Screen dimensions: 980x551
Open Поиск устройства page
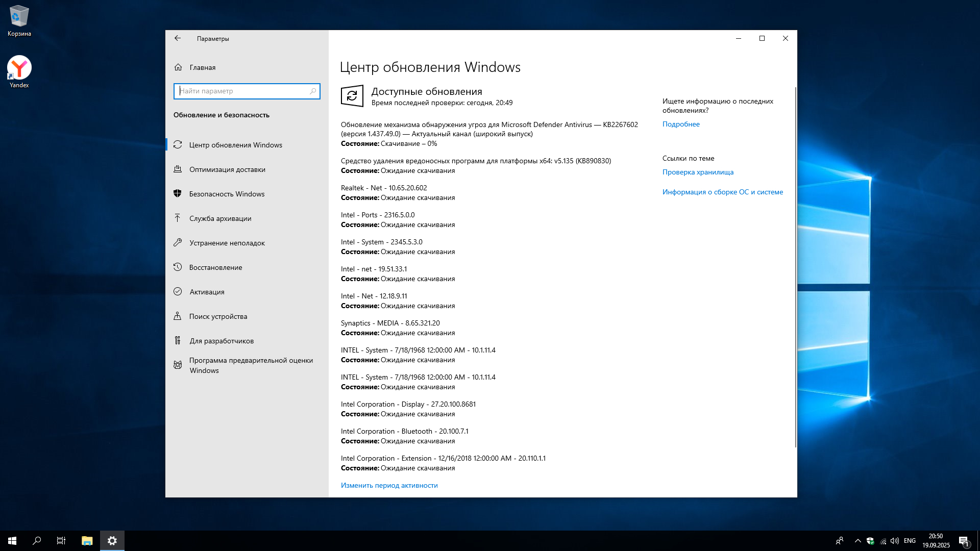[x=218, y=316]
